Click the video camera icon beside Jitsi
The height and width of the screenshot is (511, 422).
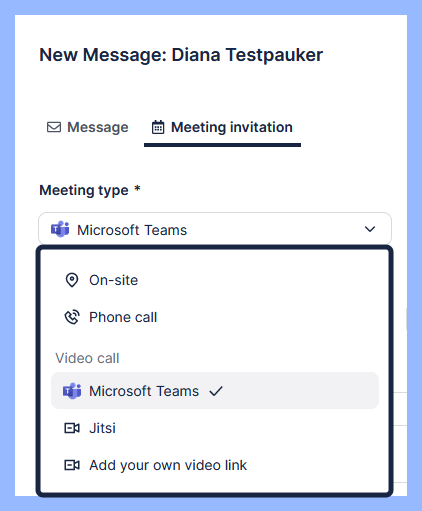coord(72,428)
